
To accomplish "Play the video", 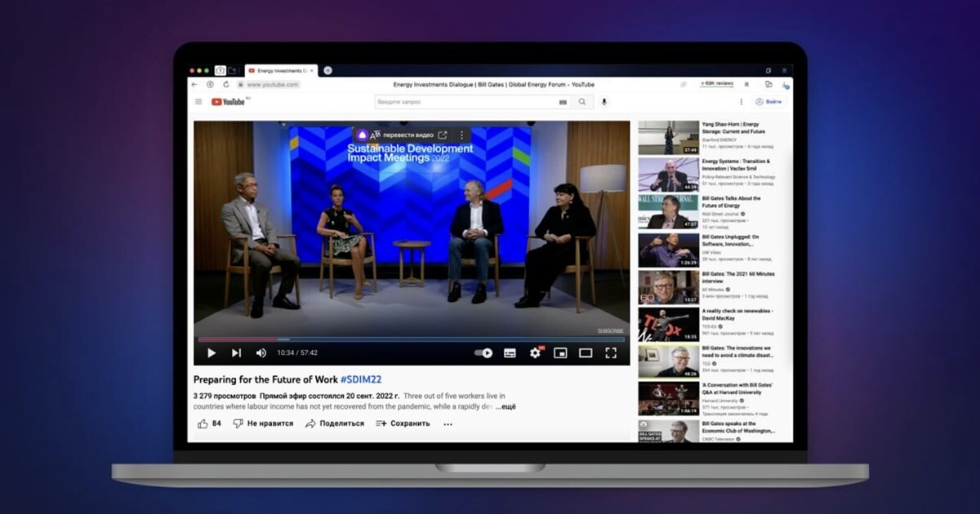I will point(212,353).
